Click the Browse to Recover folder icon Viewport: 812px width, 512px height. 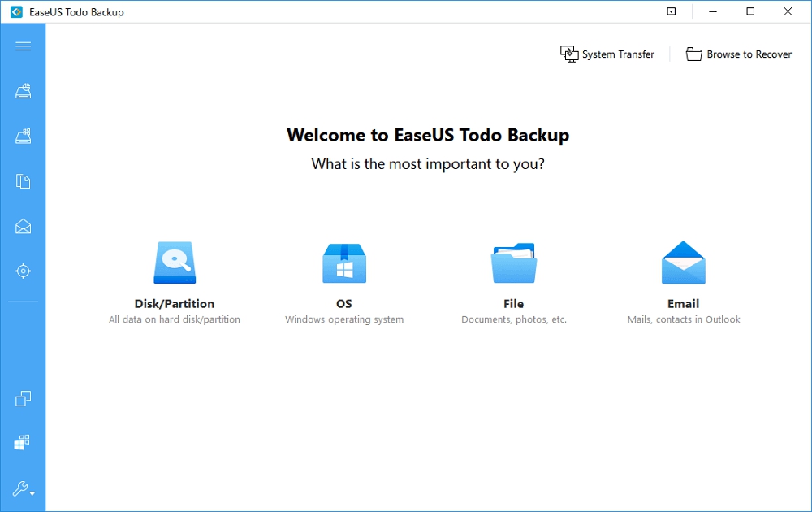coord(693,54)
